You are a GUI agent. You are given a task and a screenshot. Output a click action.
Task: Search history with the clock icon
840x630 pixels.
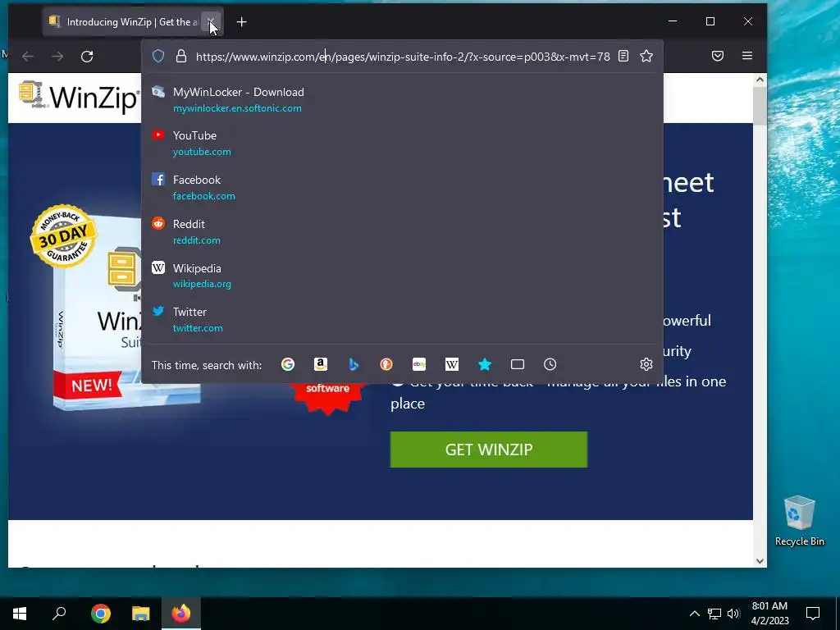(550, 364)
